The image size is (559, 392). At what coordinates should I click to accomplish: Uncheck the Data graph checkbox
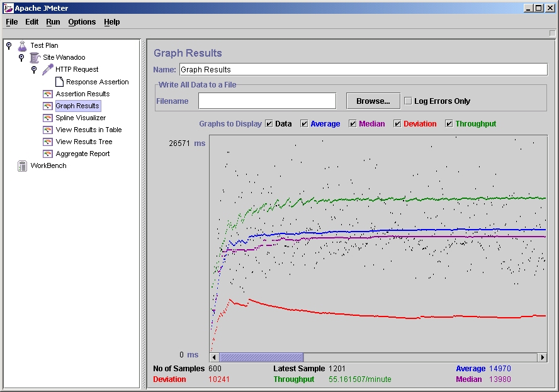[269, 124]
